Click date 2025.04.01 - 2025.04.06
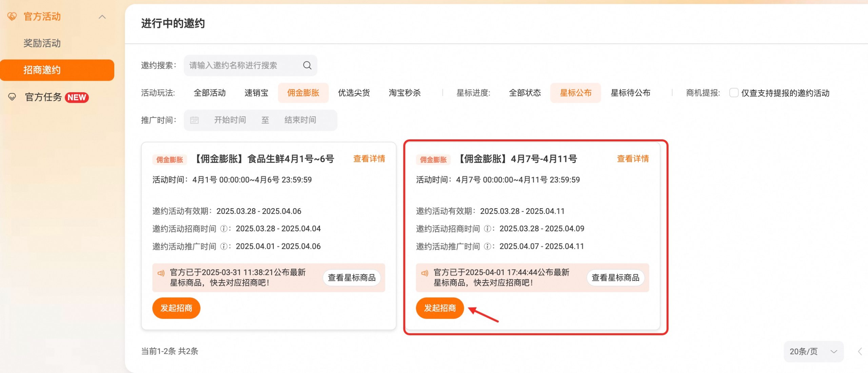 point(278,246)
